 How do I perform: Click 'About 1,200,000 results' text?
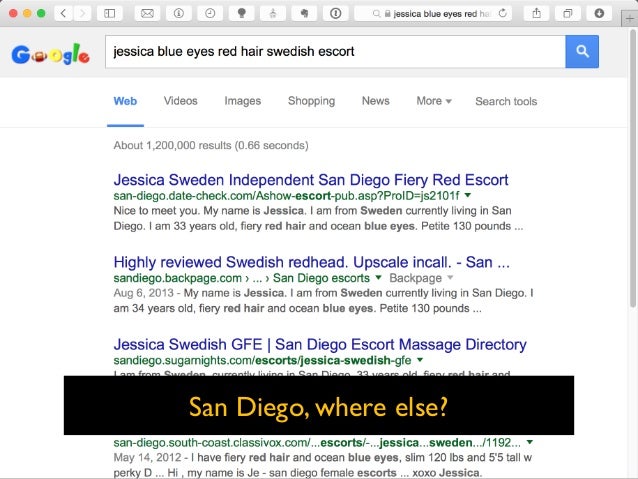coord(211,145)
